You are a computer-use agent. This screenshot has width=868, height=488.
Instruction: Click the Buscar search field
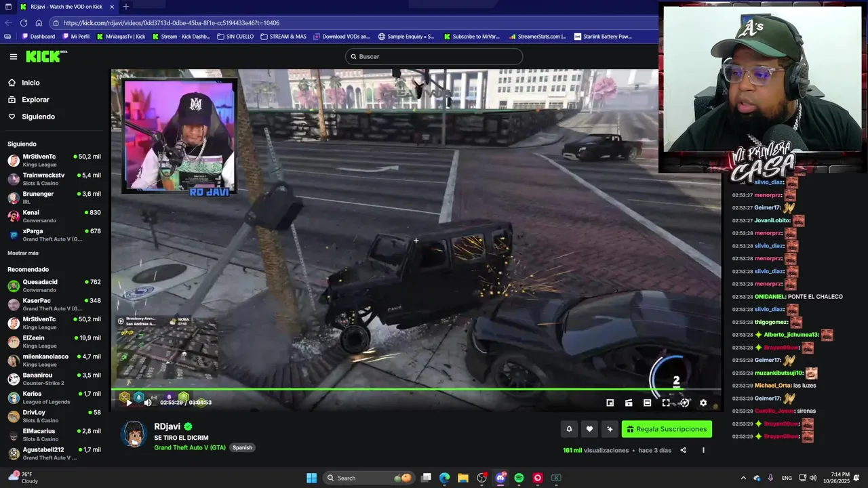tap(434, 56)
